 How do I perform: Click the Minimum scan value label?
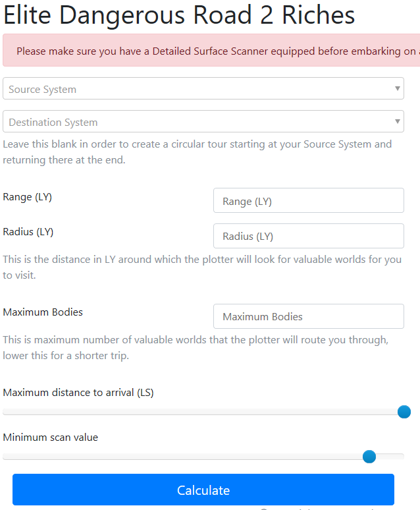tap(51, 437)
